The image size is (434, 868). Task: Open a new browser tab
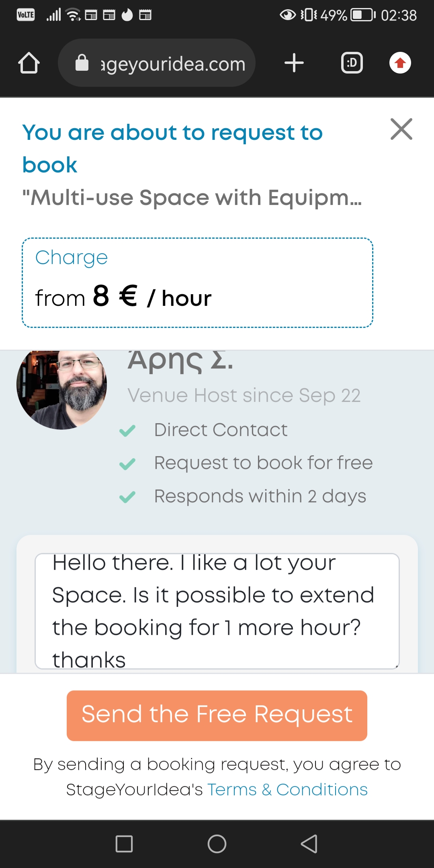coord(294,63)
